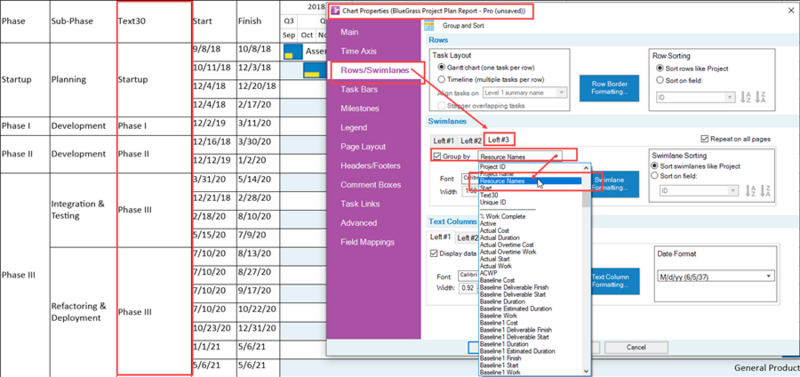The height and width of the screenshot is (377, 800).
Task: Select Timeline multiple tasks per row
Action: (441, 79)
